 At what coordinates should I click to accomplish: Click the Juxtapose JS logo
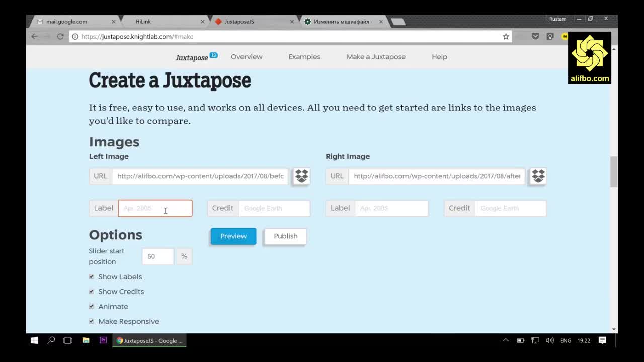[x=196, y=57]
